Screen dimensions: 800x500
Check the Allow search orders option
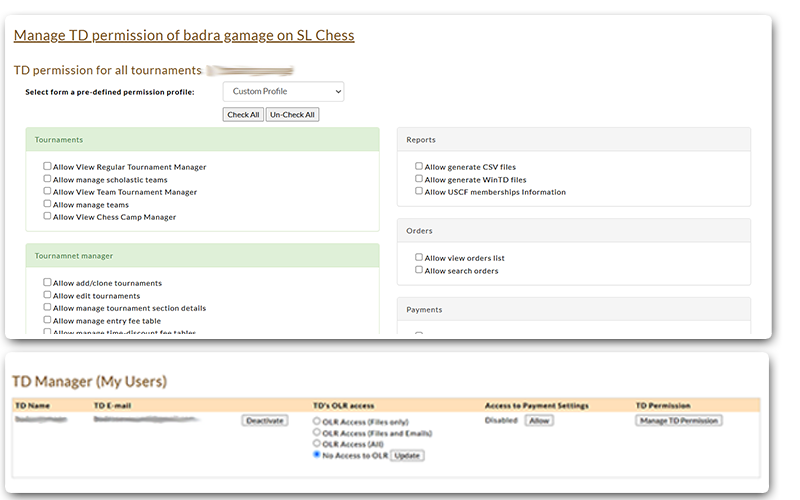(x=419, y=270)
